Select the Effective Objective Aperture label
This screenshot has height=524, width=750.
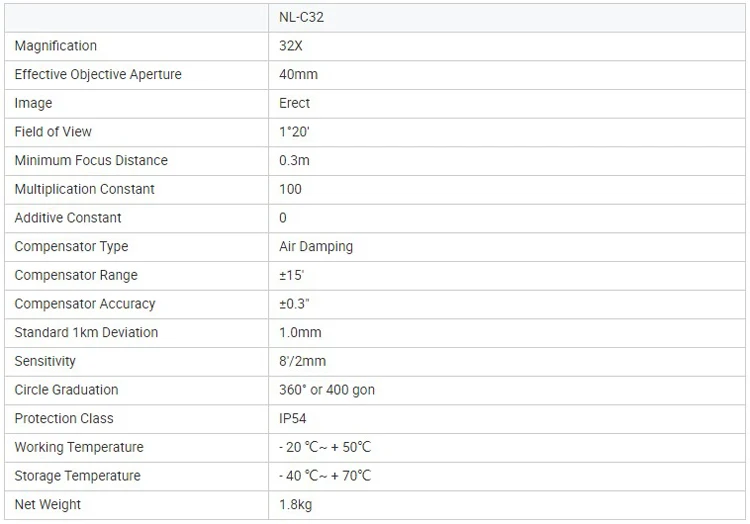(98, 75)
